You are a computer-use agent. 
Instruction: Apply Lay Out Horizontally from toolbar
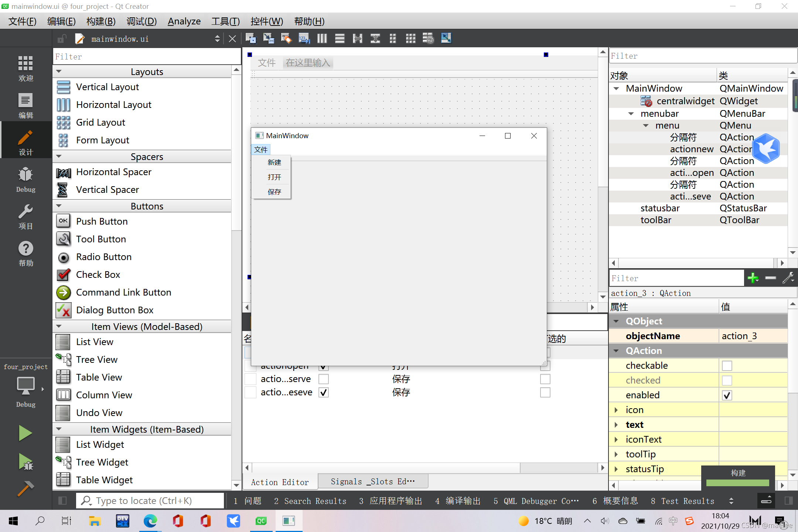click(x=322, y=38)
